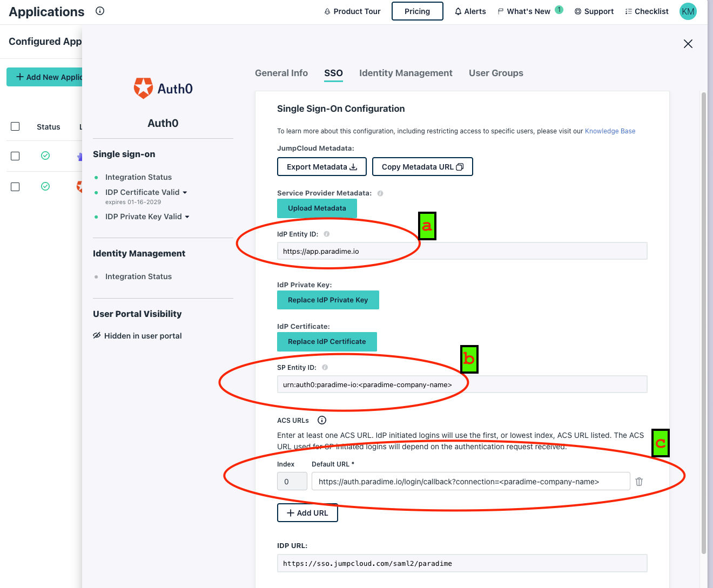The height and width of the screenshot is (588, 713).
Task: Switch to the SSO tab
Action: point(333,73)
